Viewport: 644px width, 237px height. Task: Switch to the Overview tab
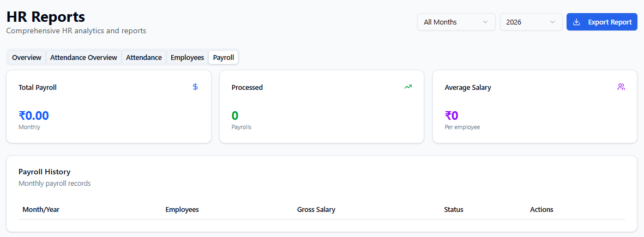coord(27,57)
